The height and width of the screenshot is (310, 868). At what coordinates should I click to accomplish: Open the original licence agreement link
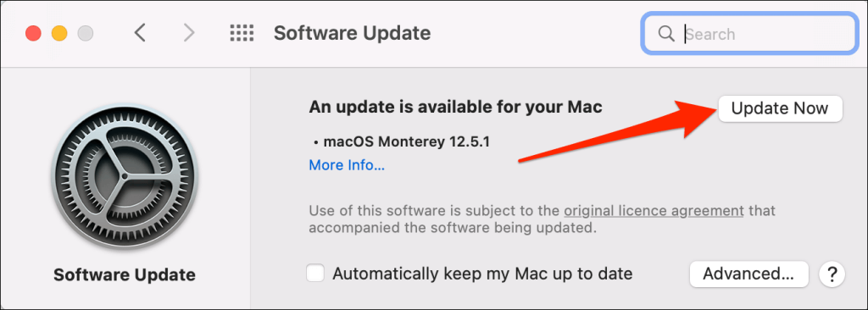tap(654, 210)
